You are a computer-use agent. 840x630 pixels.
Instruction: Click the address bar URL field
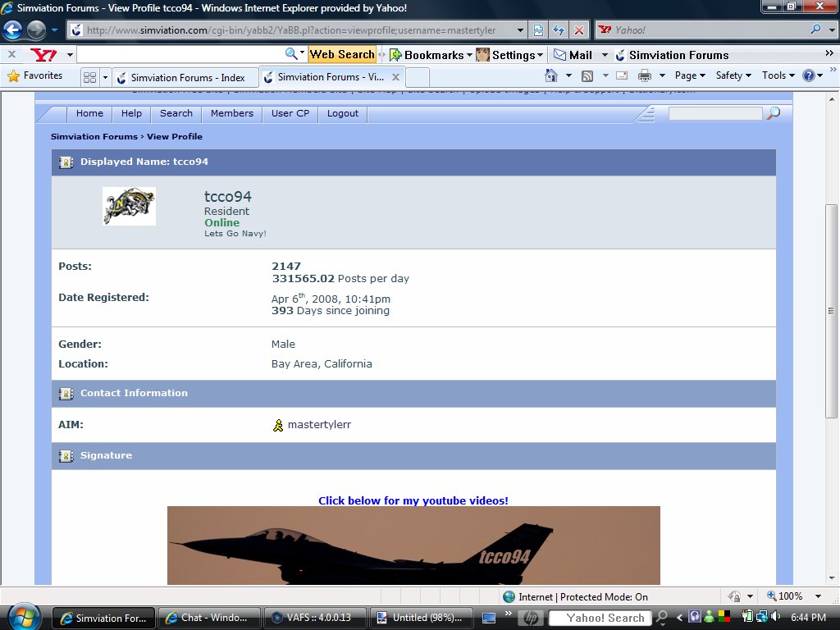(292, 30)
